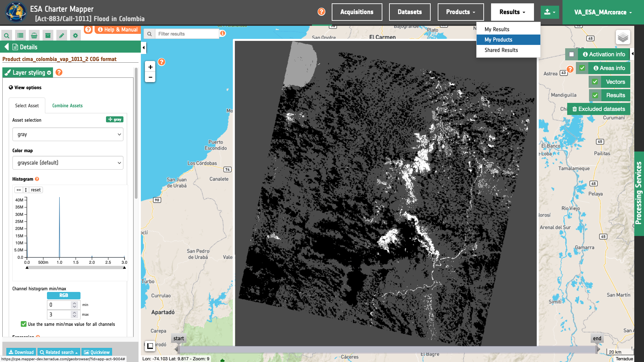Open the search tab magnifier icon
644x362 pixels.
7,35
